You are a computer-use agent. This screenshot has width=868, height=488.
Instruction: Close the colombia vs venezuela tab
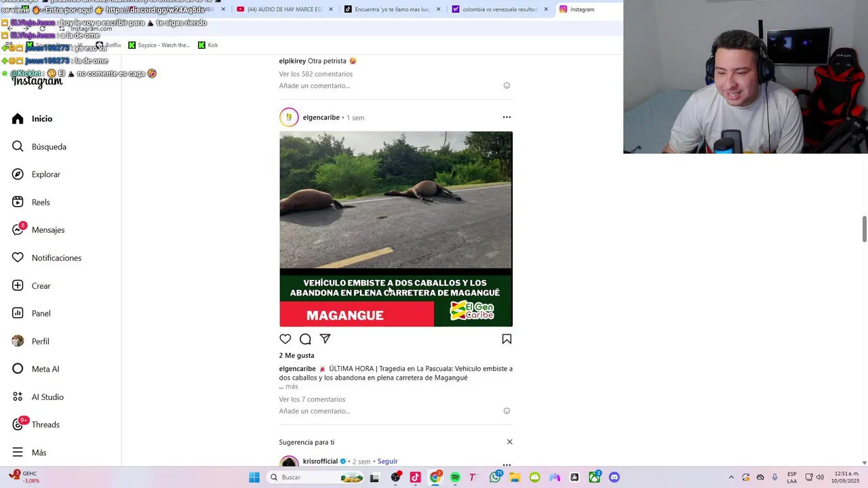click(x=546, y=9)
